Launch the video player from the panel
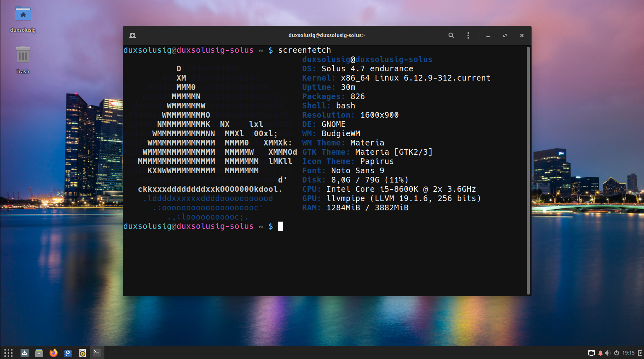 click(68, 353)
